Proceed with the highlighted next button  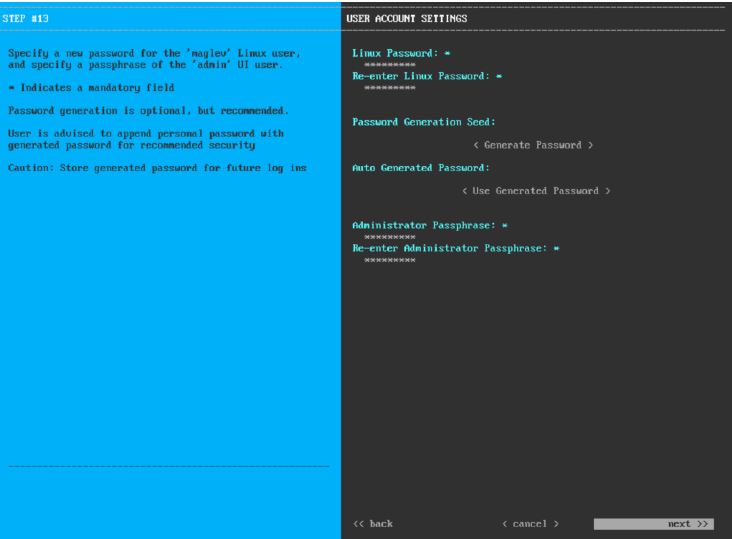[x=654, y=523]
